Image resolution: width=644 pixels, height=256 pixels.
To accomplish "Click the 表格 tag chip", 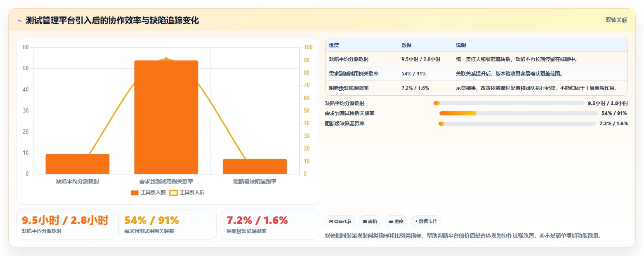I will (x=370, y=221).
